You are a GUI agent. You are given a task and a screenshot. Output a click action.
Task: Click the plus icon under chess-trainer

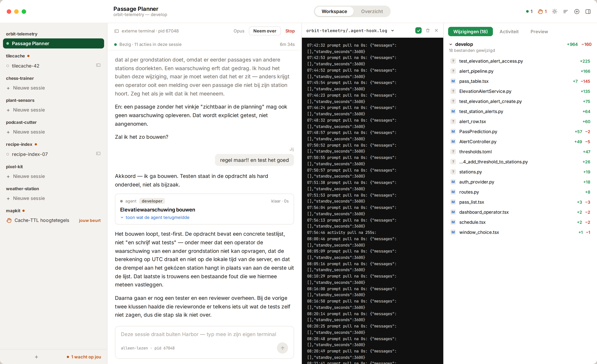click(8, 88)
